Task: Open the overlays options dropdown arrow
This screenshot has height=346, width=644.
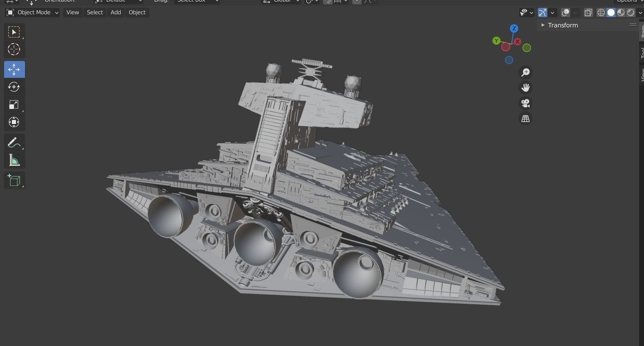Action: point(575,13)
